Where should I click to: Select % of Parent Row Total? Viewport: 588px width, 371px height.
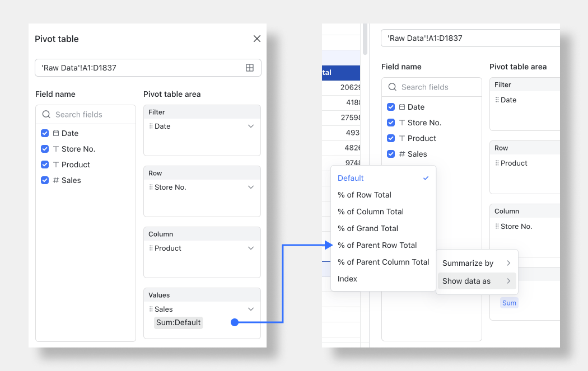point(377,245)
